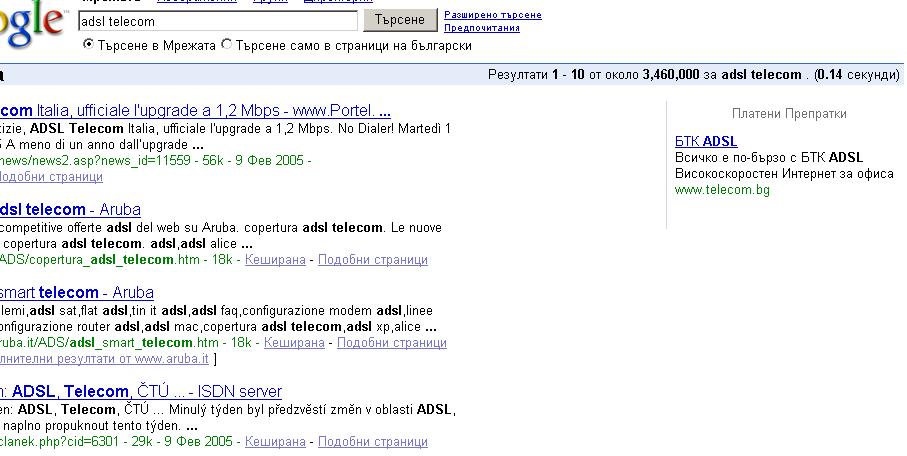
Task: Open Подобни страници for the adsl_smart_telecom.htm result
Action: [x=392, y=343]
